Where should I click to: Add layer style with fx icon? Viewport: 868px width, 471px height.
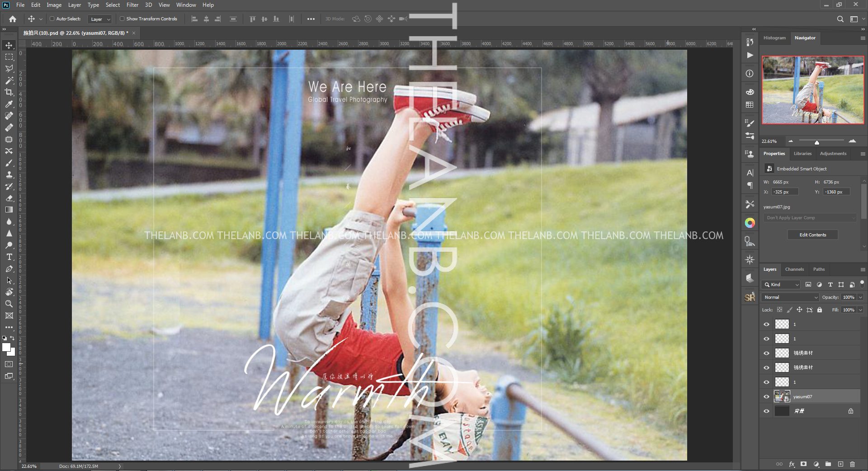click(x=792, y=464)
